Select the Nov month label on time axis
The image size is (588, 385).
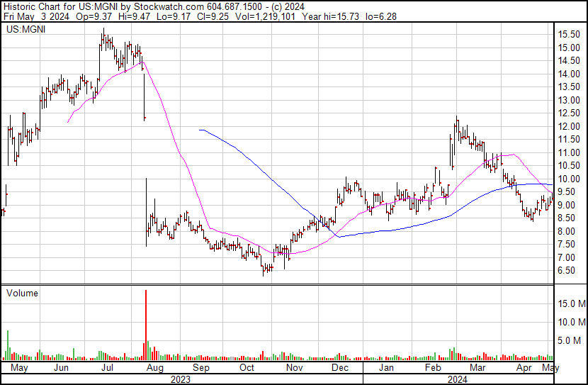pyautogui.click(x=294, y=369)
